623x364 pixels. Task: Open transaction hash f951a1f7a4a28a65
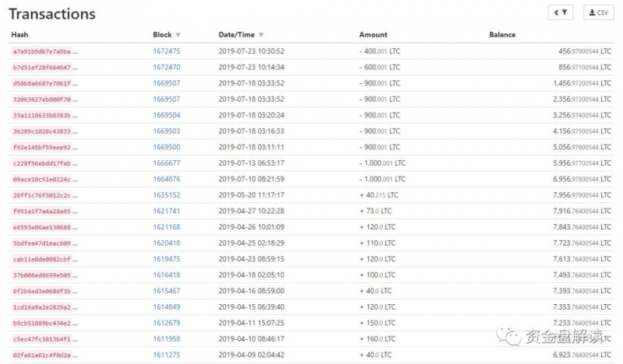click(42, 212)
